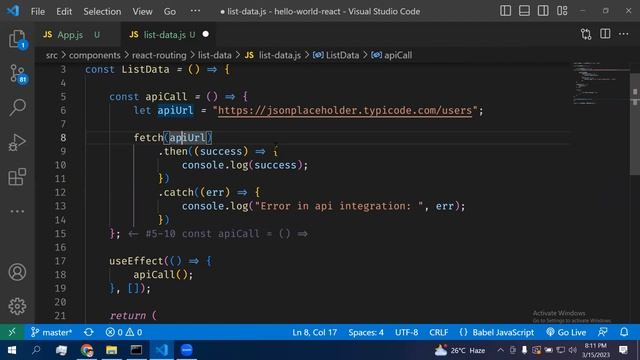
Task: Click Ln 8, Col 17 cursor position
Action: point(314,332)
